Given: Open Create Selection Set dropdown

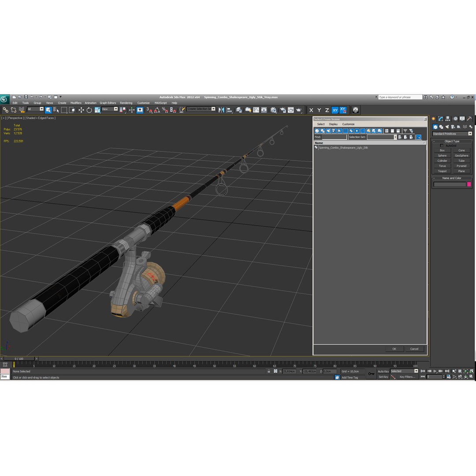Looking at the screenshot, I should pos(213,109).
